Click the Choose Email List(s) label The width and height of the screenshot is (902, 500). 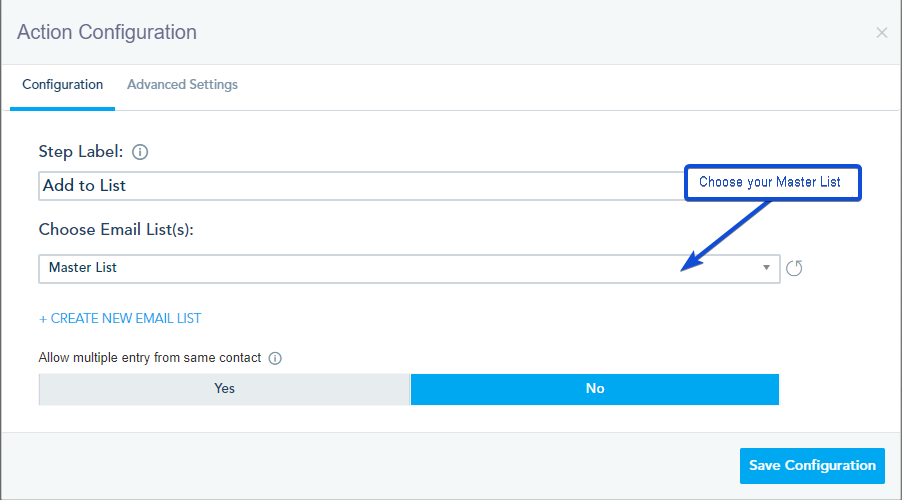[116, 230]
